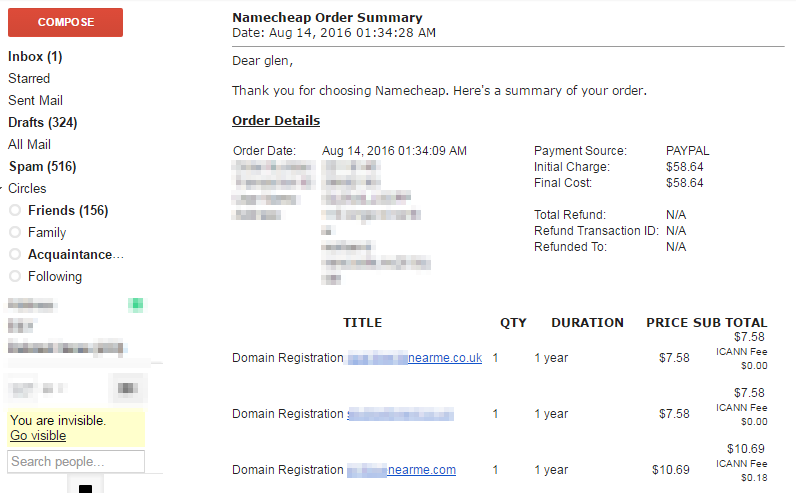Open Drafts folder with 324 items
This screenshot has width=796, height=493.
42,123
